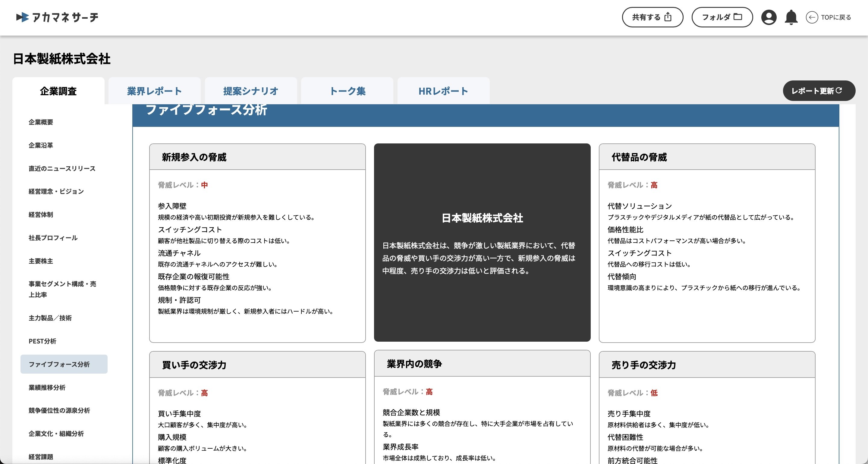Click the highlighted ファイブフォース分析 sidebar item
Screen dimensions: 868x464
pos(64,364)
